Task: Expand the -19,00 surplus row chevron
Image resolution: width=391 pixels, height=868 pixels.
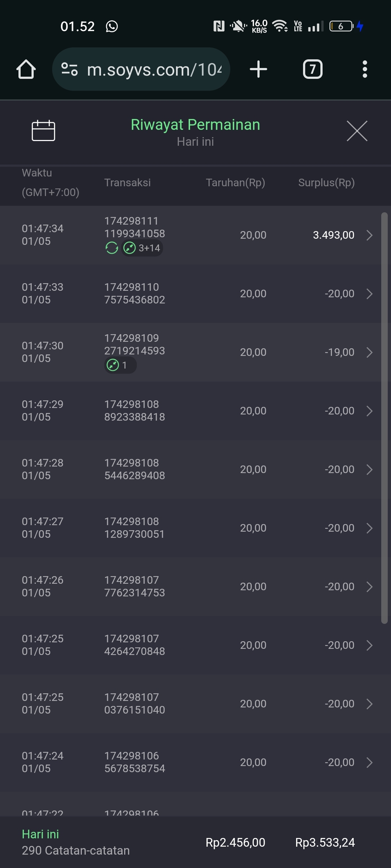Action: point(369,352)
